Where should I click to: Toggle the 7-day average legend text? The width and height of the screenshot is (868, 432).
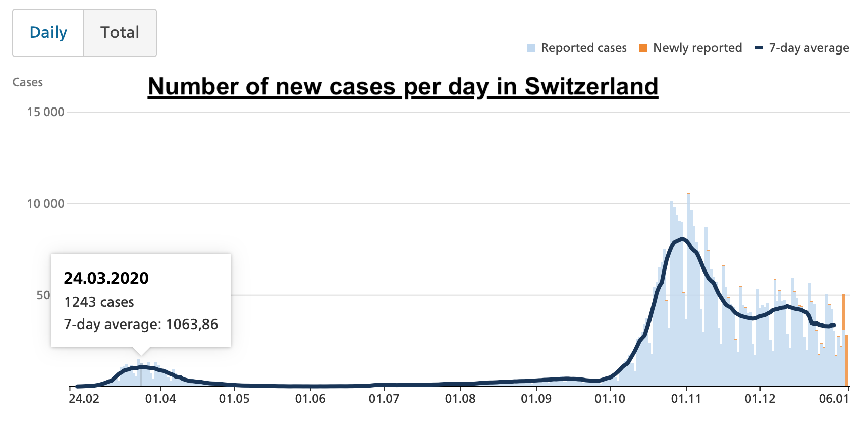(808, 48)
